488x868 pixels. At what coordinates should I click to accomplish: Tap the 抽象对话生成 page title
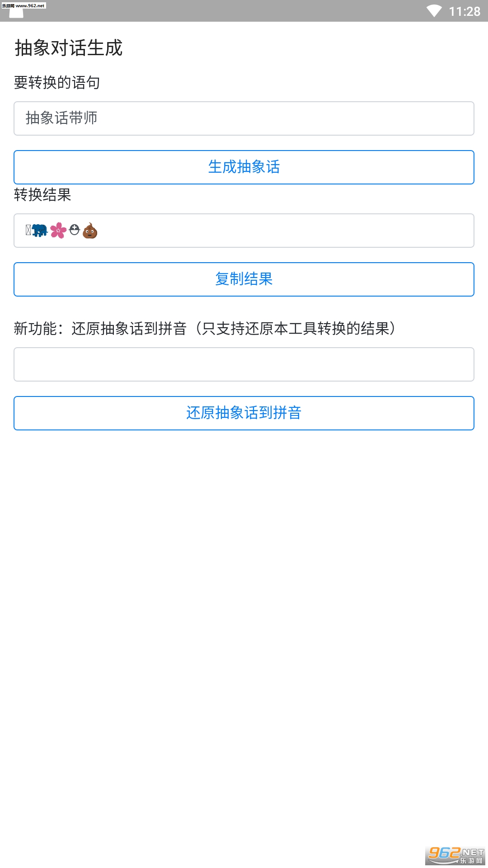click(x=69, y=48)
